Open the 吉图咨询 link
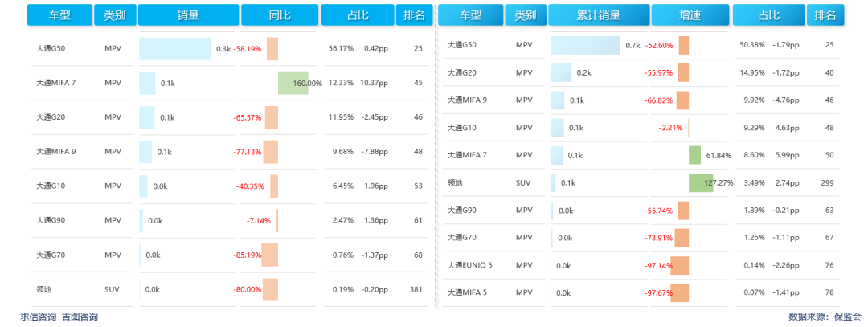Screen dimensions: 868x327 (80, 317)
